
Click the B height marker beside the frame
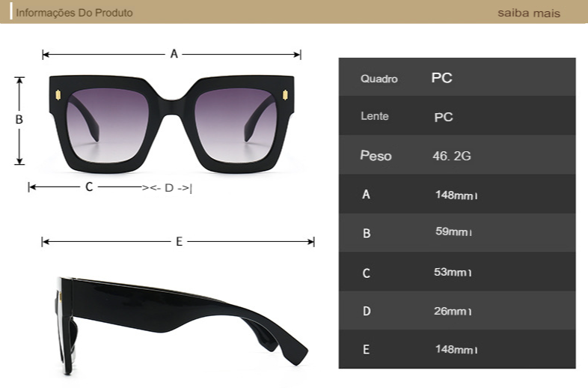click(x=19, y=120)
